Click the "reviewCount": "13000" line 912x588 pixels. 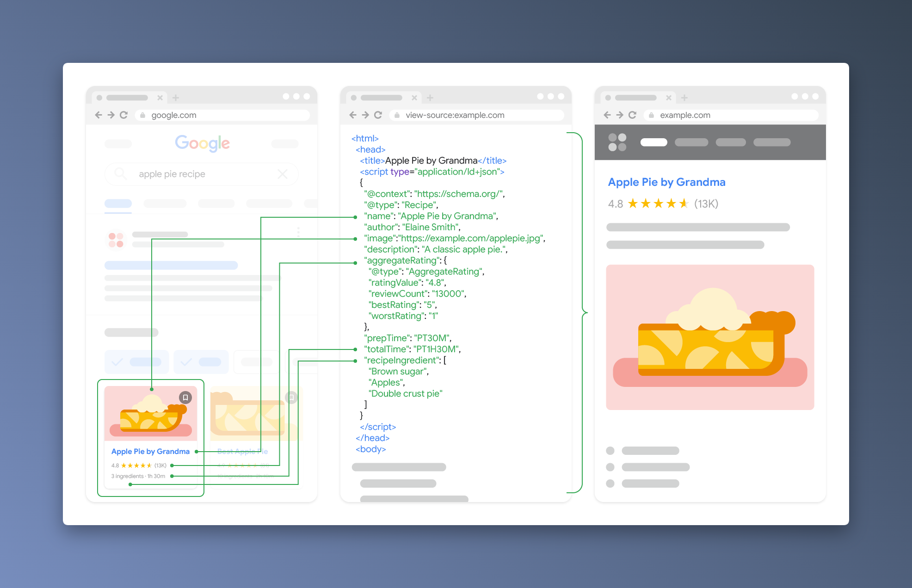coord(417,294)
